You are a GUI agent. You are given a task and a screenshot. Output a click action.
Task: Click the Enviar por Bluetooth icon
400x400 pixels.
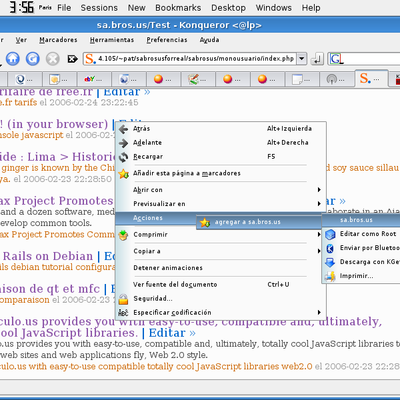click(330, 248)
